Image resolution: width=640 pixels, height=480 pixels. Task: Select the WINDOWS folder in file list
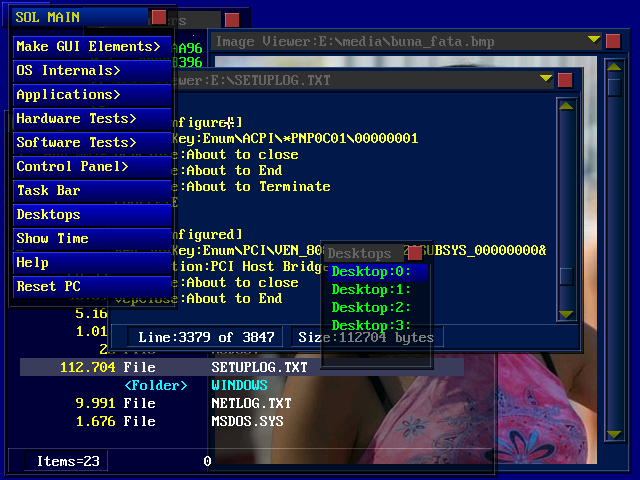pyautogui.click(x=239, y=385)
